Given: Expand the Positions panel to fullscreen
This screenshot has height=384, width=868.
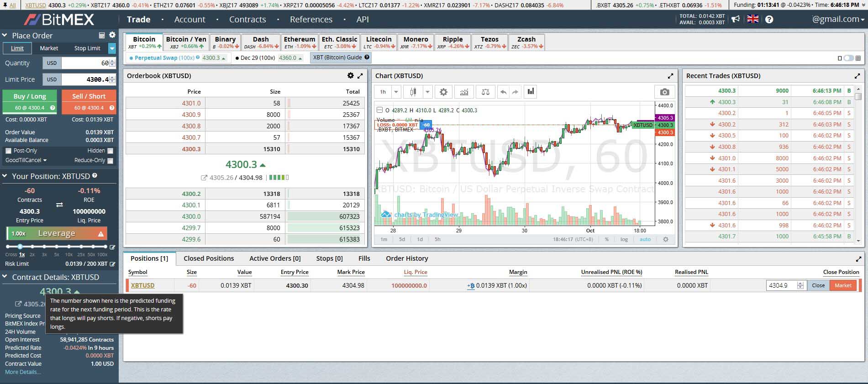Looking at the screenshot, I should [x=858, y=258].
